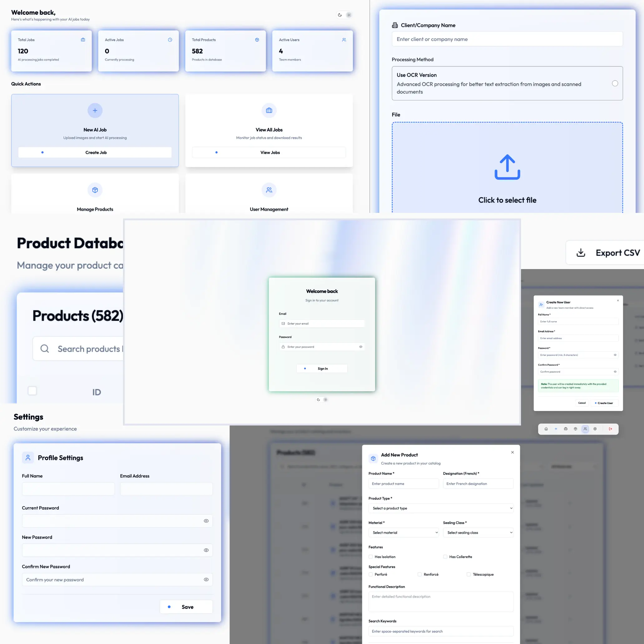The image size is (644, 644).
Task: Switch to dark mode using the moon icon
Action: (339, 15)
